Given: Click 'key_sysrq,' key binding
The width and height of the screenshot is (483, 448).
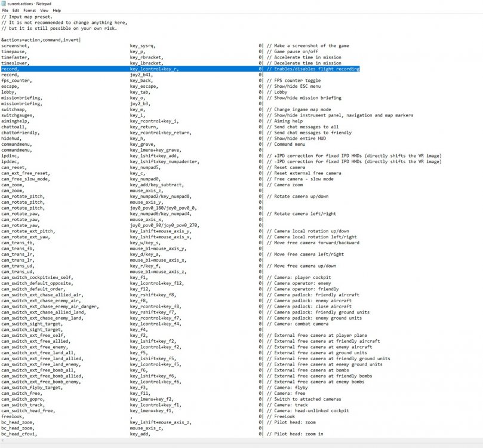Looking at the screenshot, I should pyautogui.click(x=143, y=46).
